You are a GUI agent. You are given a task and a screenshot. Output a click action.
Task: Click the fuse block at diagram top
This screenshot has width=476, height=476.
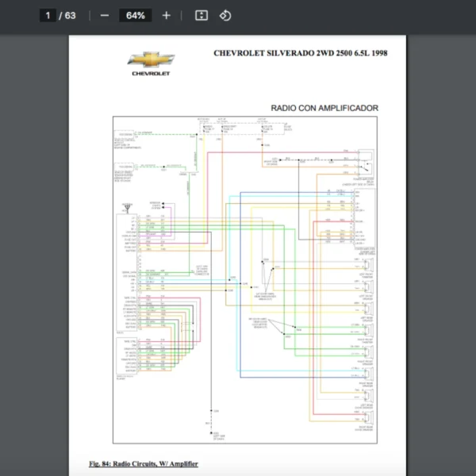tap(238, 127)
